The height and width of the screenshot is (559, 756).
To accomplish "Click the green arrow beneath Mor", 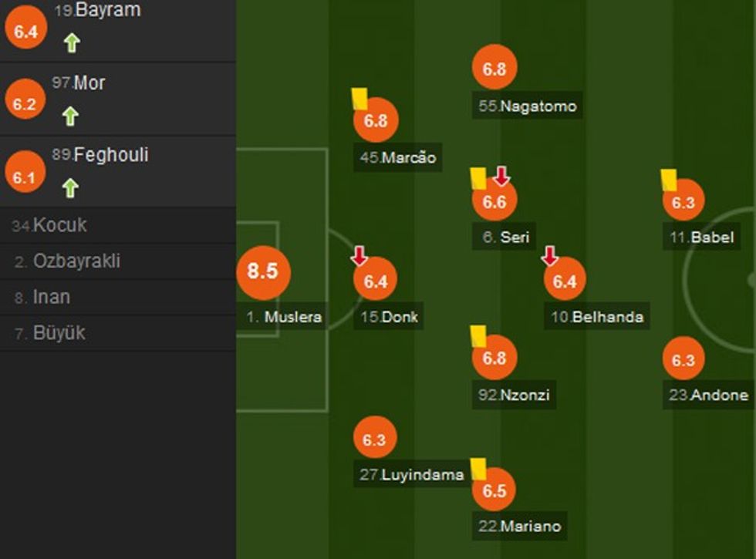I will (x=70, y=116).
